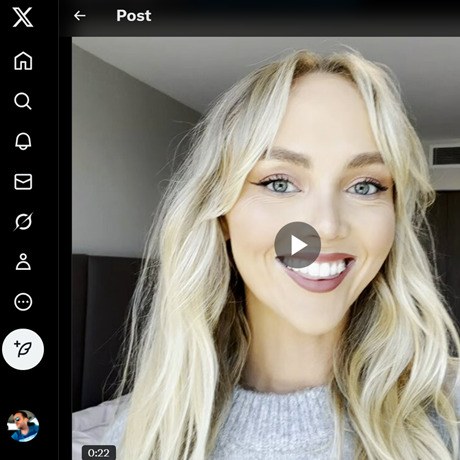Open the video thumbnail of the woman
460x460 pixels.
266,248
